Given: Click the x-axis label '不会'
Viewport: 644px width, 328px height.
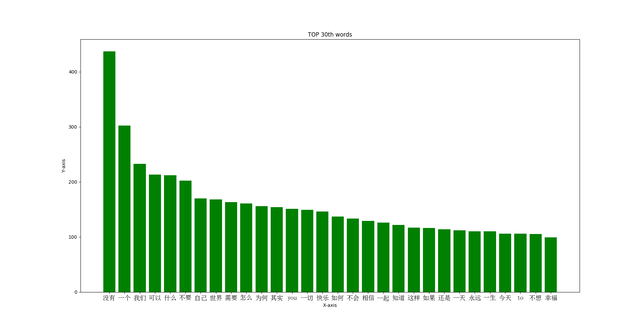Looking at the screenshot, I should [353, 298].
